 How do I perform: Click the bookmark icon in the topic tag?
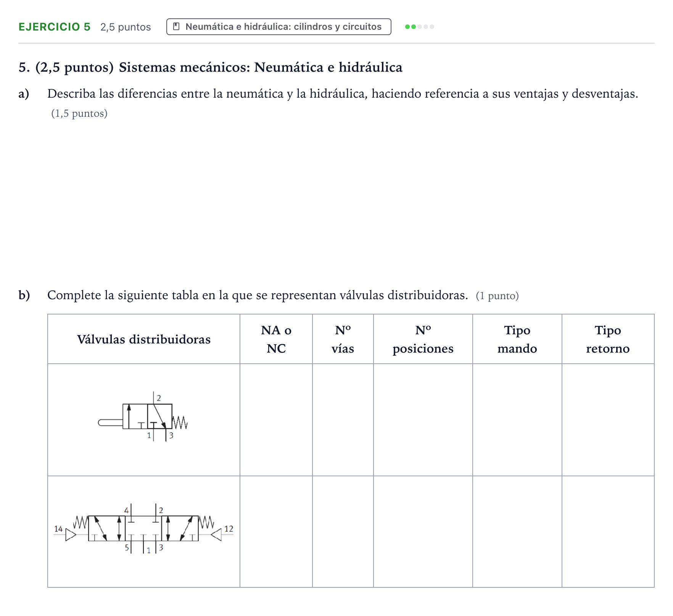(x=176, y=27)
